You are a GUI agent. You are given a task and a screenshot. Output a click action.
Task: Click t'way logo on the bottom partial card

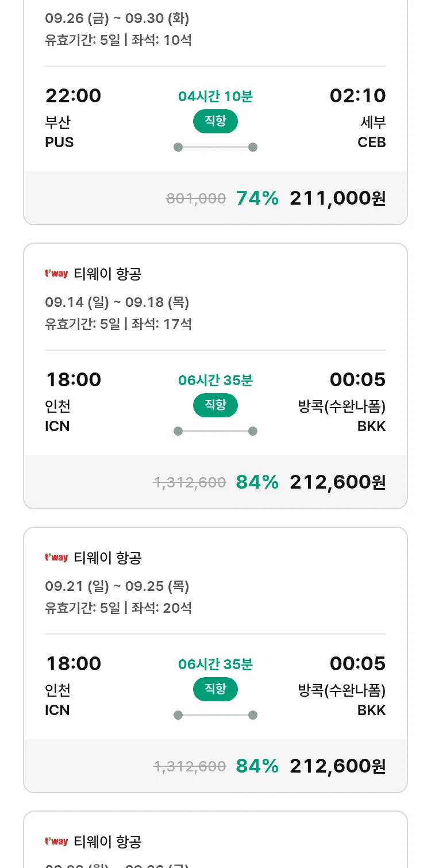point(56,842)
